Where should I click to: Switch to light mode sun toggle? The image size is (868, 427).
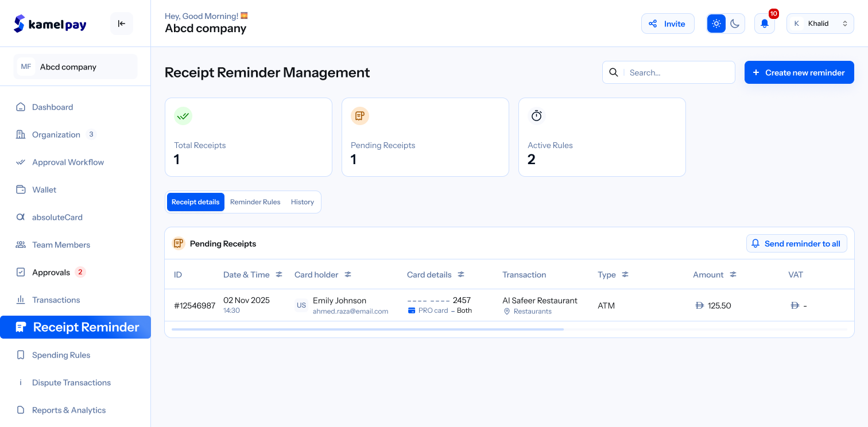tap(716, 24)
